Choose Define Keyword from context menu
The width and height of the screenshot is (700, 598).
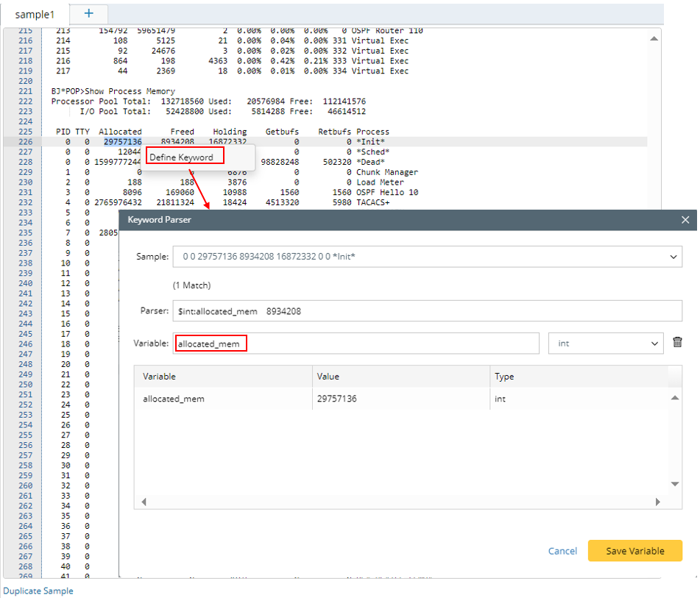(181, 157)
